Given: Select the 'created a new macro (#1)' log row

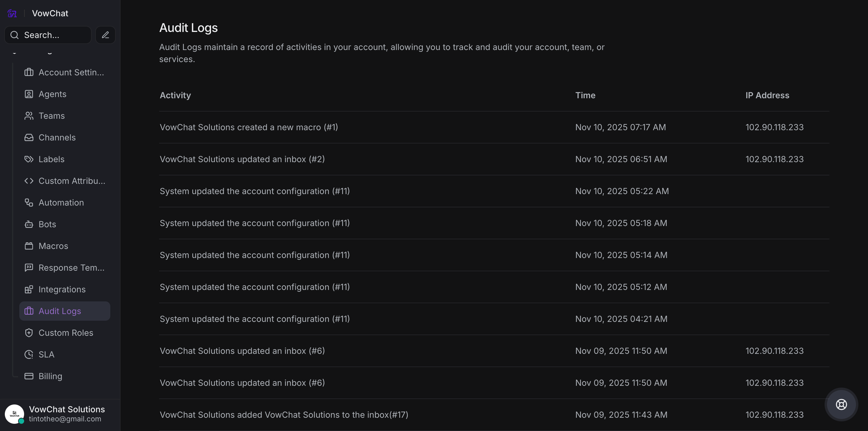Looking at the screenshot, I should point(249,127).
